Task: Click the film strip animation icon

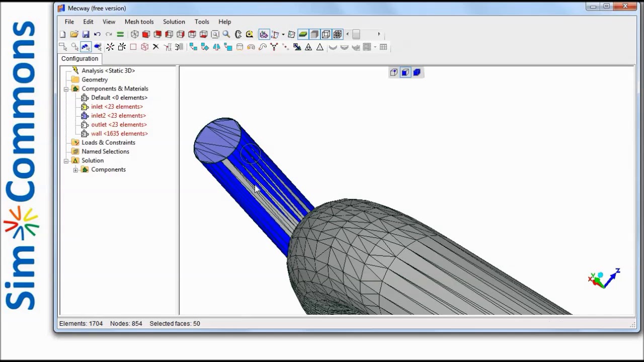Action: (x=367, y=47)
